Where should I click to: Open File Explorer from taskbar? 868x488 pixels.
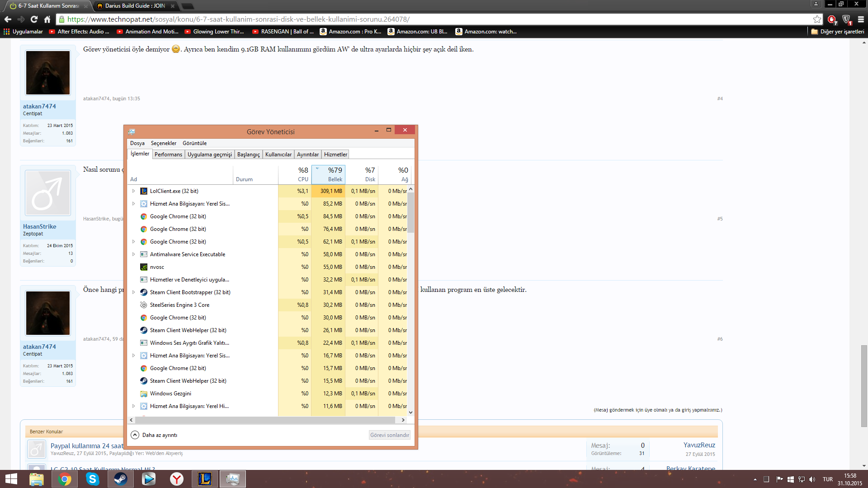click(36, 479)
